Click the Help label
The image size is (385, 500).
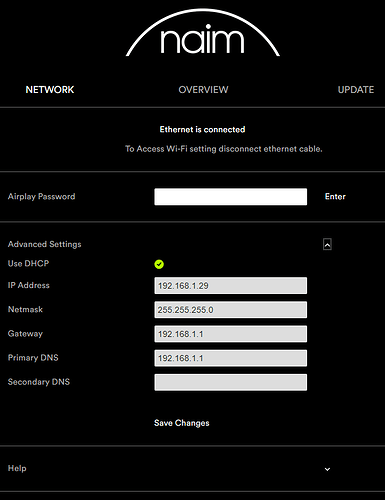click(x=17, y=468)
